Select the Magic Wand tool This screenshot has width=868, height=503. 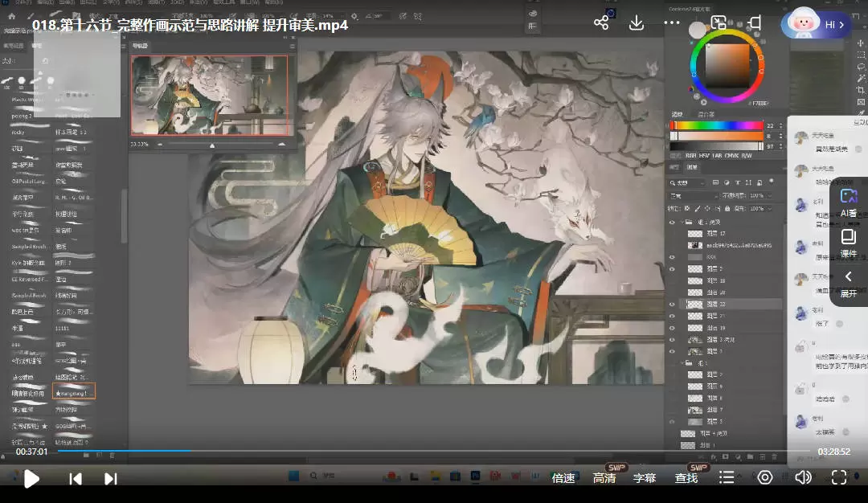(x=861, y=78)
